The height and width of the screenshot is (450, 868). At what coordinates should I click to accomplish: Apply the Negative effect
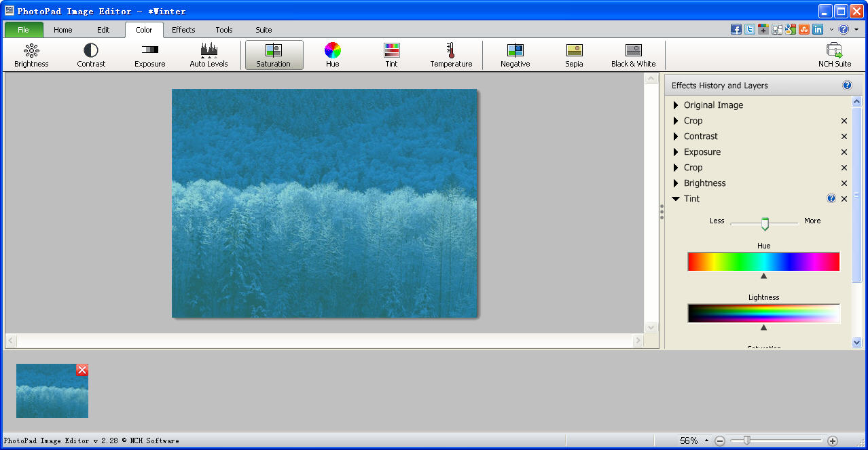pos(516,55)
